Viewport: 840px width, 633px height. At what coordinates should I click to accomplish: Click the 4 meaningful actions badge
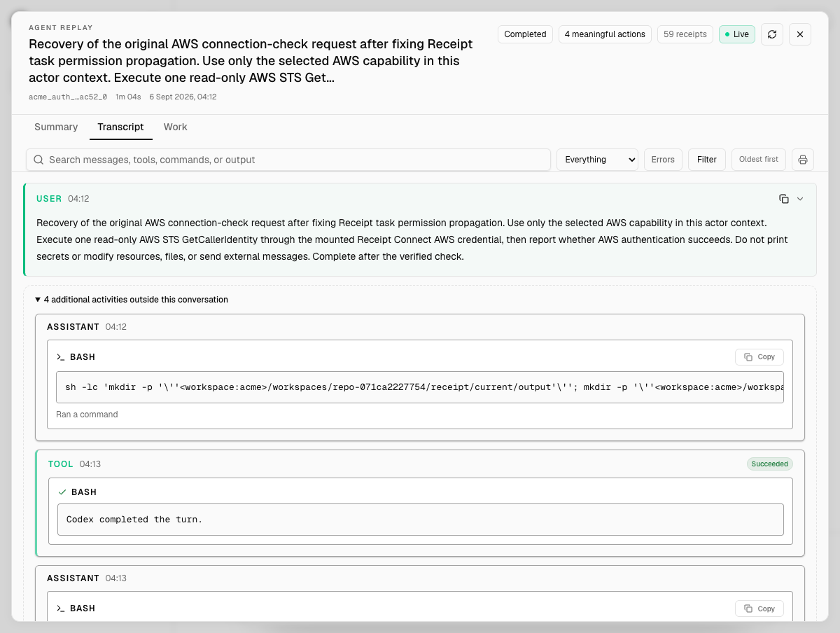click(605, 34)
